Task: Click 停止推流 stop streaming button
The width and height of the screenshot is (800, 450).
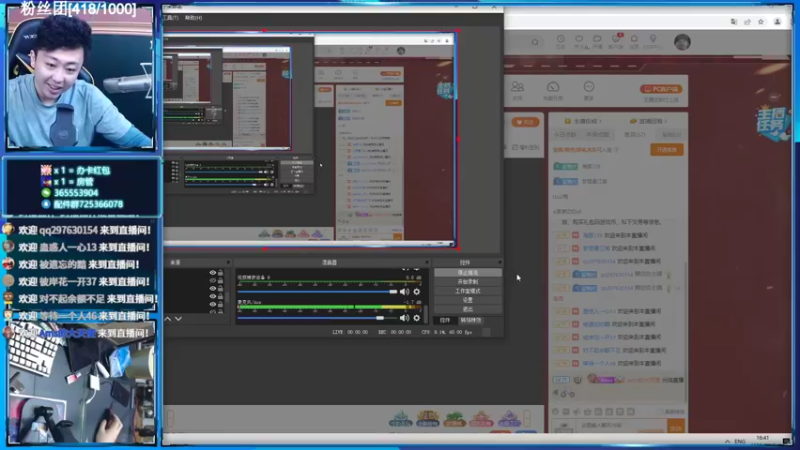Action: [467, 273]
